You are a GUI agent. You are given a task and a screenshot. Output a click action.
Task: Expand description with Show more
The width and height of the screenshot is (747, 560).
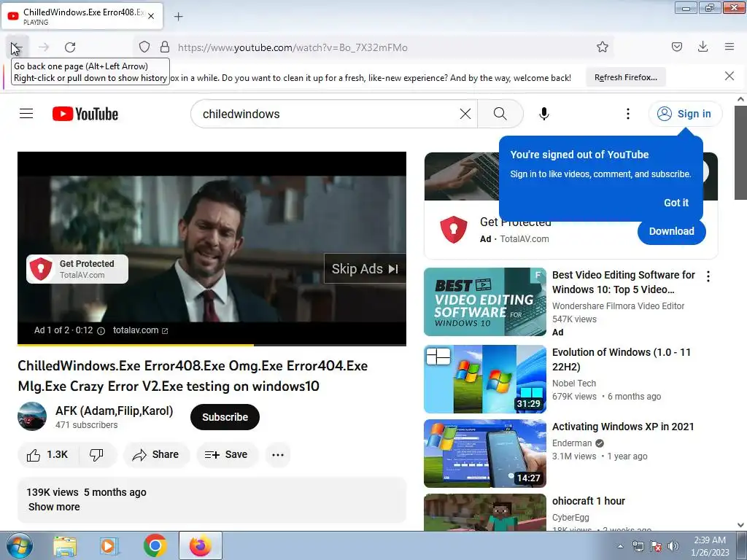pos(54,507)
